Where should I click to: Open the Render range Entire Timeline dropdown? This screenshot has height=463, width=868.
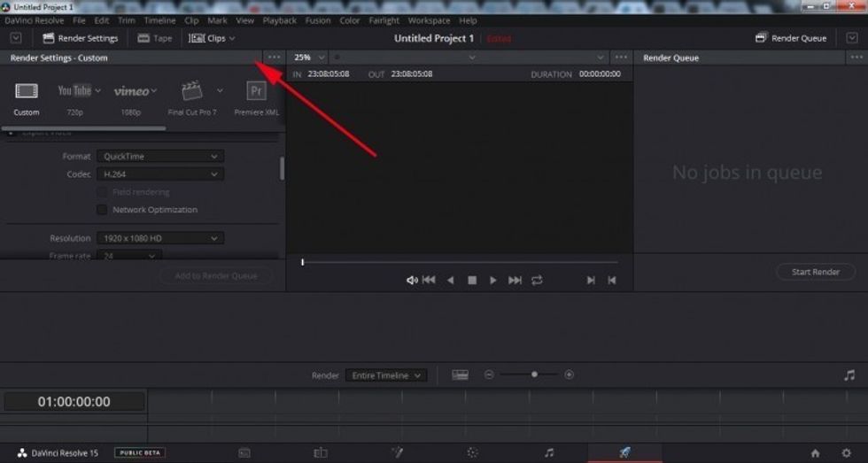coord(386,375)
